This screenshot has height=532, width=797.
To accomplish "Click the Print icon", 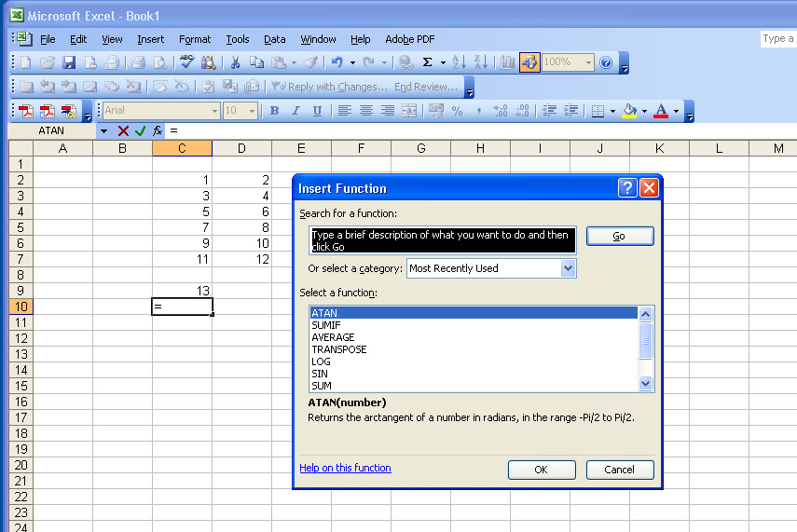I will [x=138, y=62].
